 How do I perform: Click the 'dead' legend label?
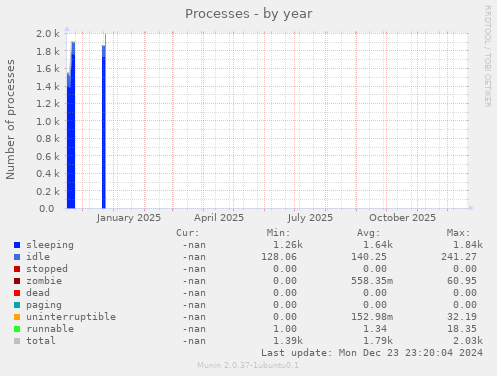[38, 293]
